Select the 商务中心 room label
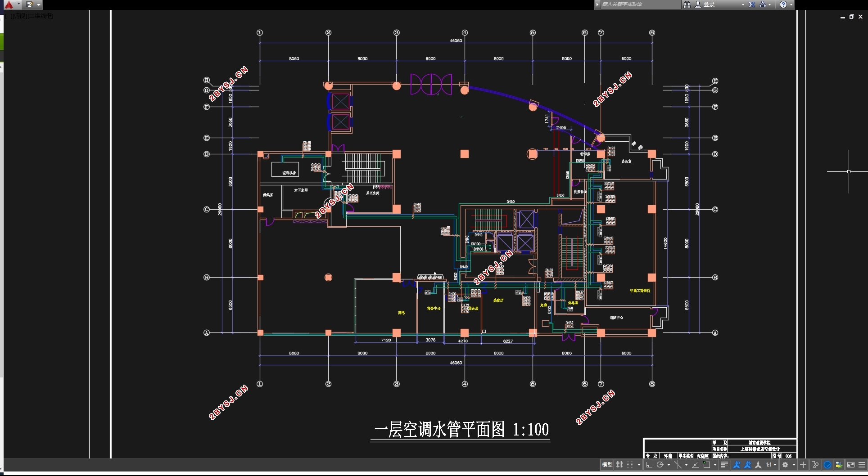This screenshot has height=476, width=868. coord(434,308)
